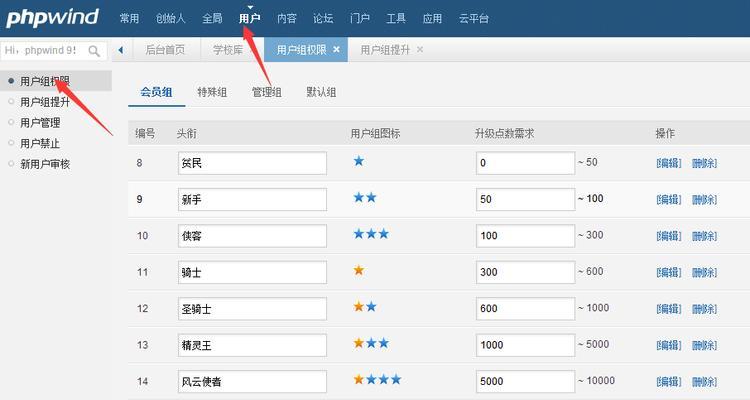Screen dimensions: 750x400
Task: Click the phpwind logo
Action: tap(52, 17)
